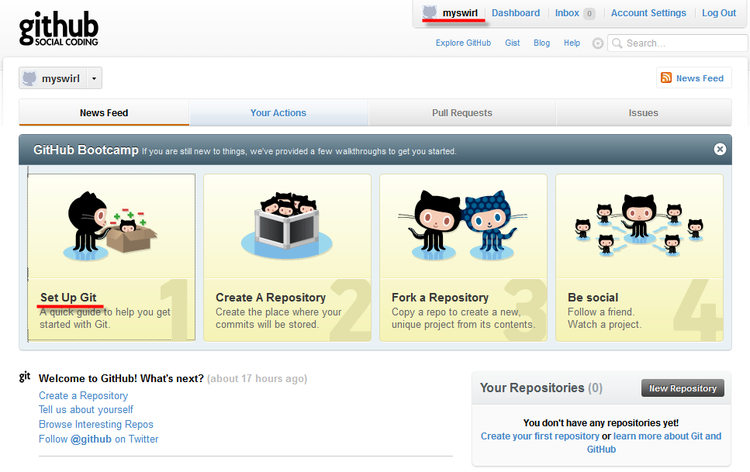Click the GitHub Bootcamp heading text

point(86,150)
